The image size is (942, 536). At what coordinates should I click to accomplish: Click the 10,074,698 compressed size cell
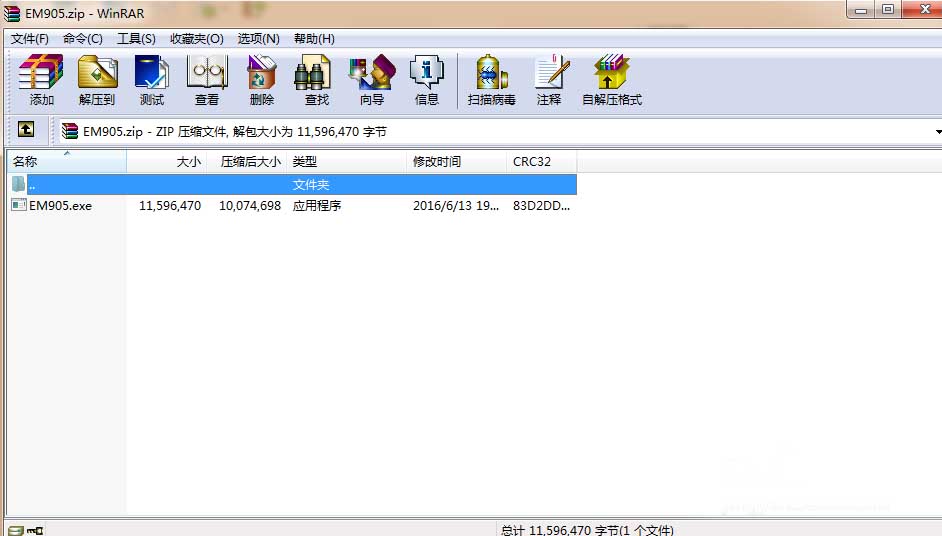[x=250, y=206]
